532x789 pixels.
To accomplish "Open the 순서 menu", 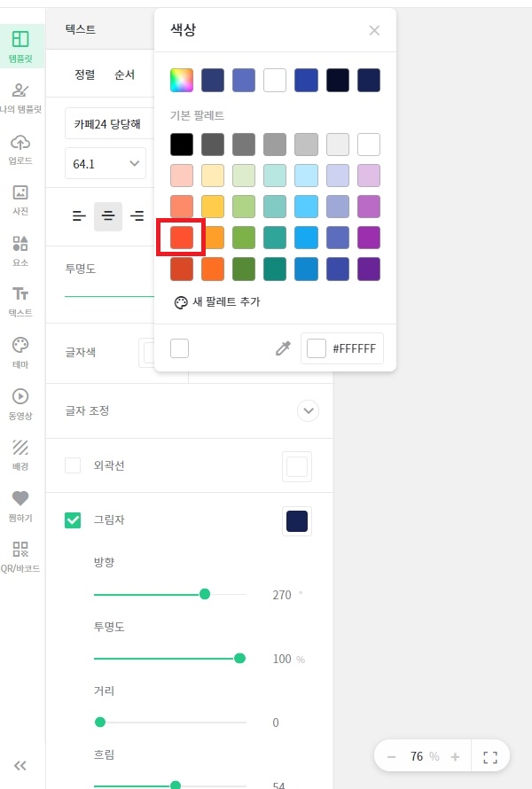I will pyautogui.click(x=124, y=75).
